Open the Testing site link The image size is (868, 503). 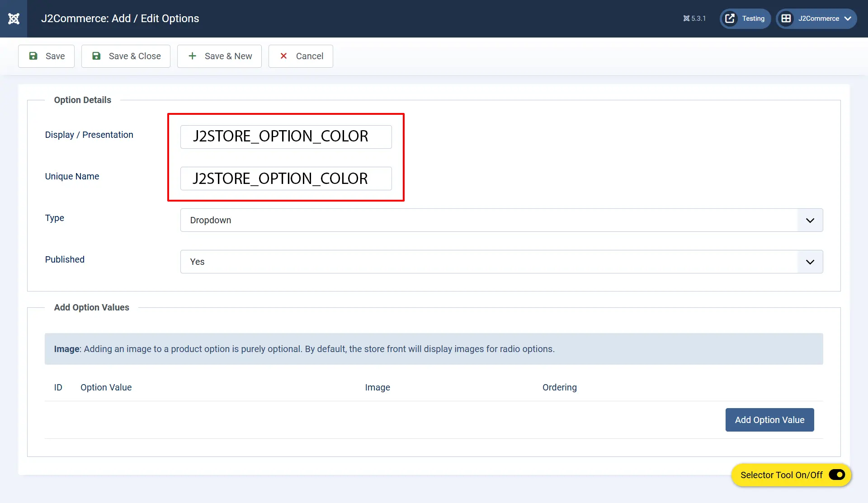coord(745,19)
